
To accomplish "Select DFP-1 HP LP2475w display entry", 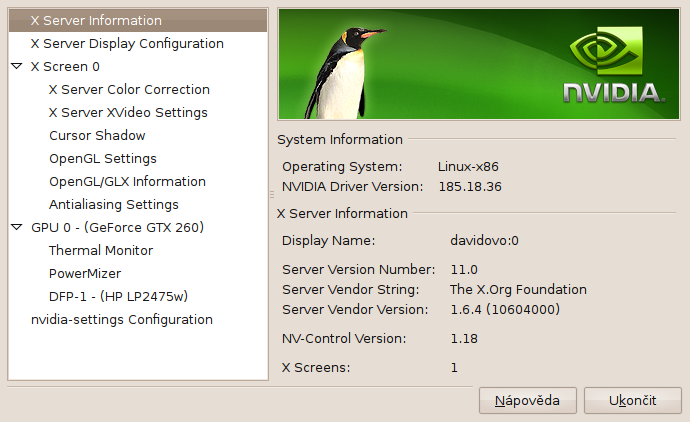I will (118, 297).
